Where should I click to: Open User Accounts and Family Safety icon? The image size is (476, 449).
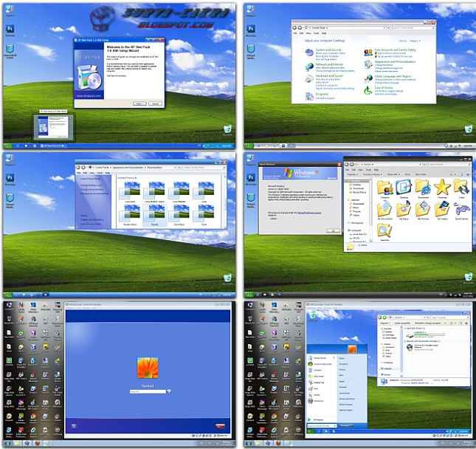[x=368, y=53]
